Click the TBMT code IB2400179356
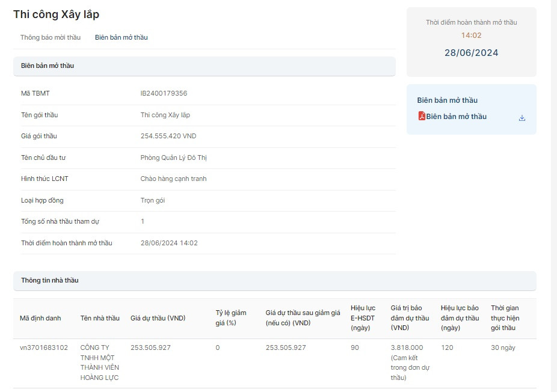Viewport: 557px width, 392px height. tap(164, 93)
